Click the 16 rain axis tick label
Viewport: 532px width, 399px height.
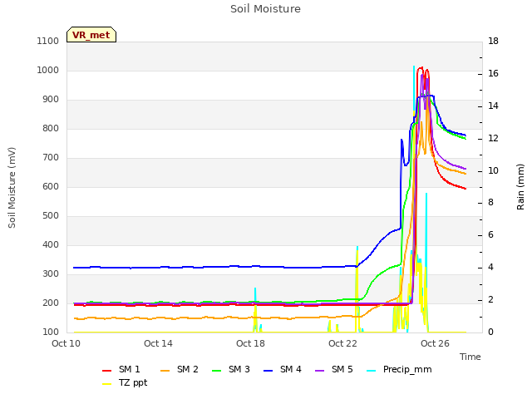pos(493,74)
